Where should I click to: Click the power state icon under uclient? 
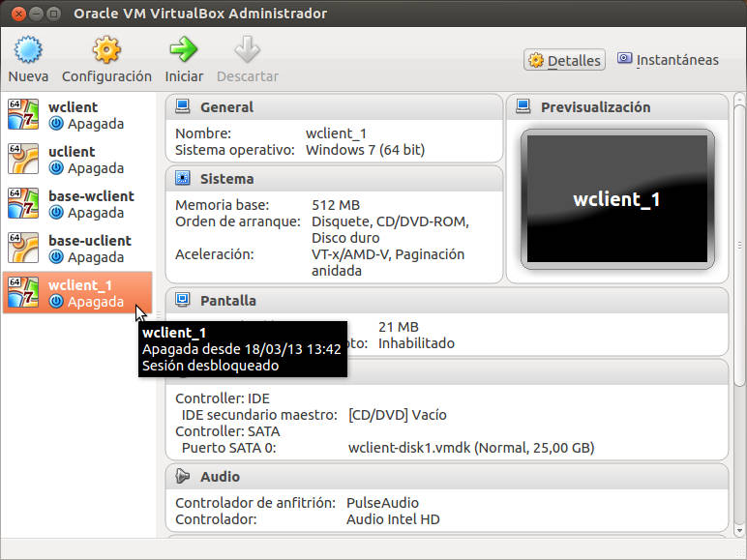tap(56, 167)
